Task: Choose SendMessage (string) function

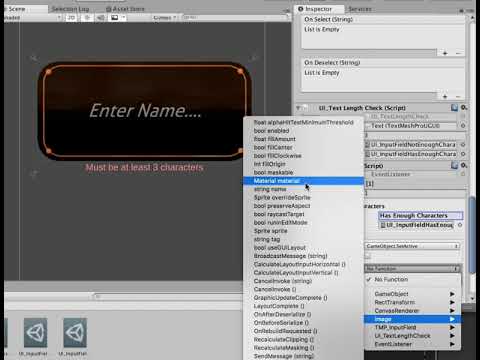Action: (303, 356)
